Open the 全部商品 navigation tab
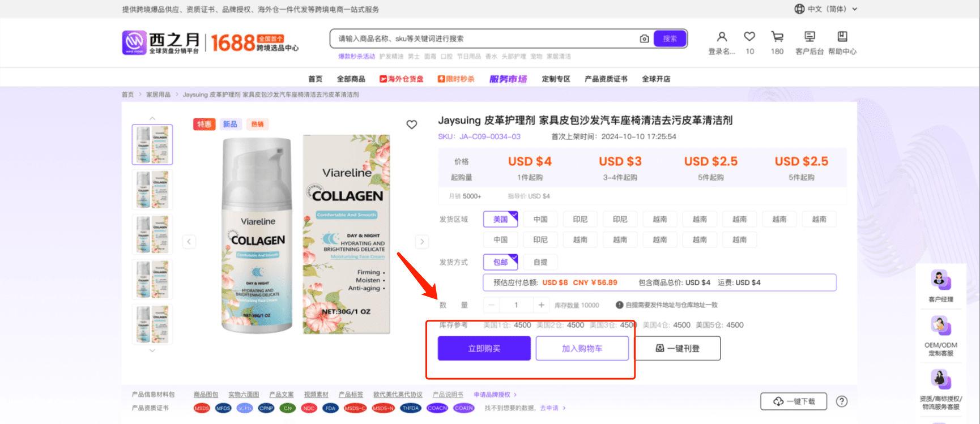 351,79
